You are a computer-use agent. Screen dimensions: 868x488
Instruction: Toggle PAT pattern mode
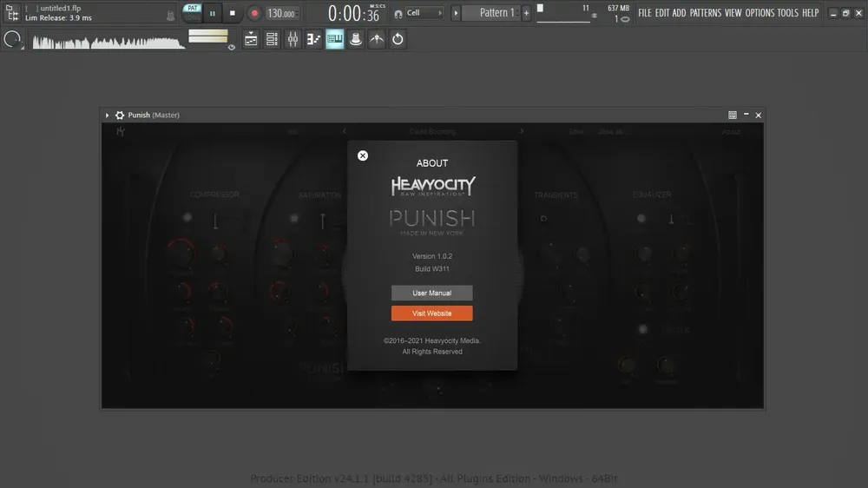point(192,8)
